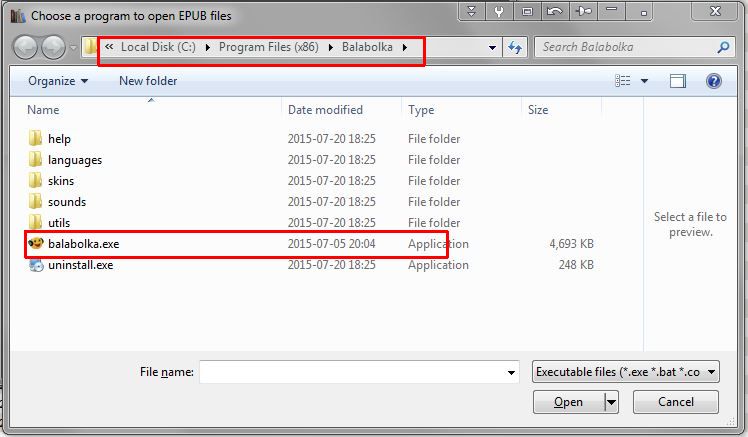Select the skins folder
The image size is (748, 437).
click(x=61, y=181)
